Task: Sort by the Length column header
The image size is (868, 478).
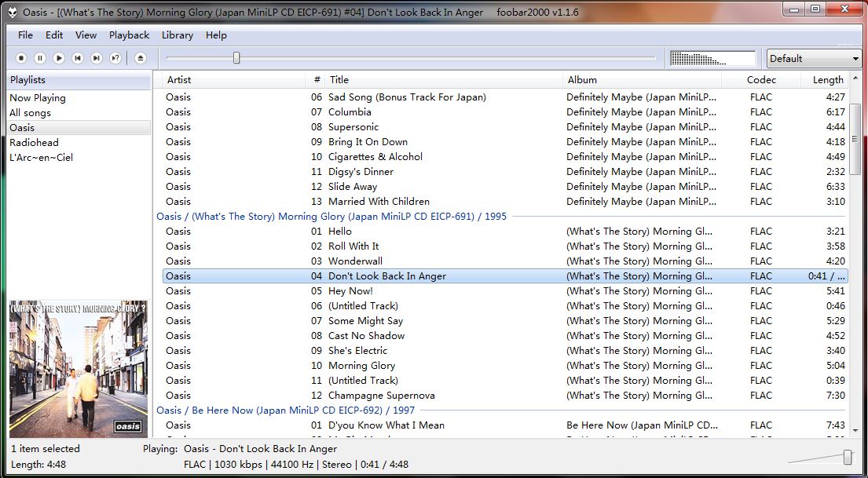Action: click(825, 80)
